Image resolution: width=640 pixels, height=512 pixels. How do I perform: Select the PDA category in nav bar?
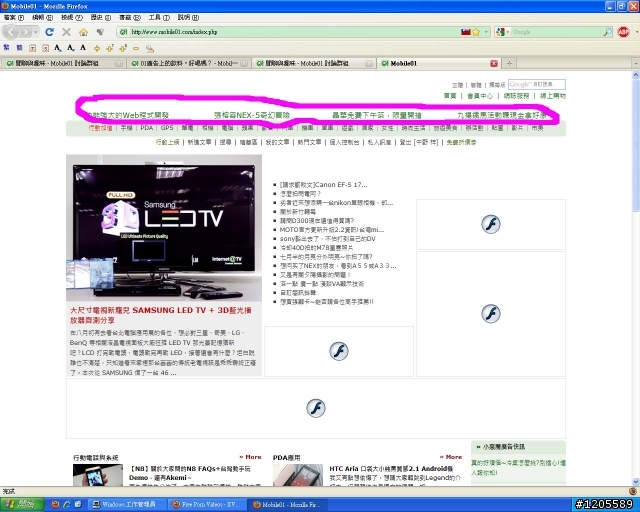(147, 128)
